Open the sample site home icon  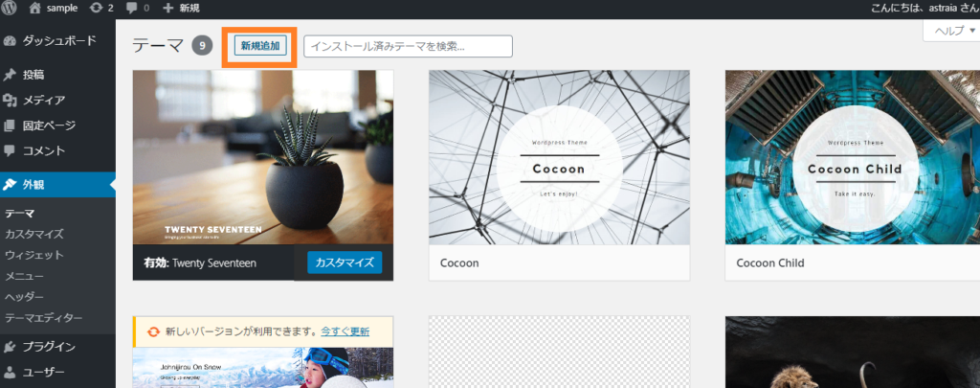(35, 9)
